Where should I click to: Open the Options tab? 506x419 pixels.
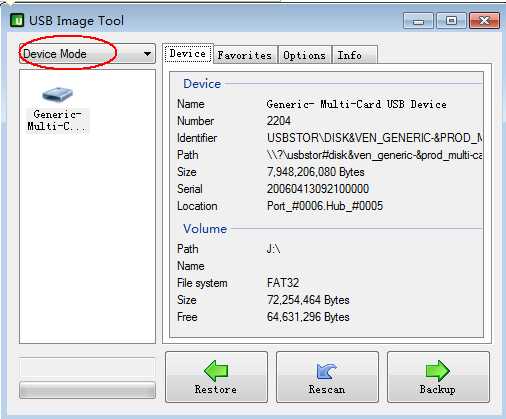(x=304, y=55)
